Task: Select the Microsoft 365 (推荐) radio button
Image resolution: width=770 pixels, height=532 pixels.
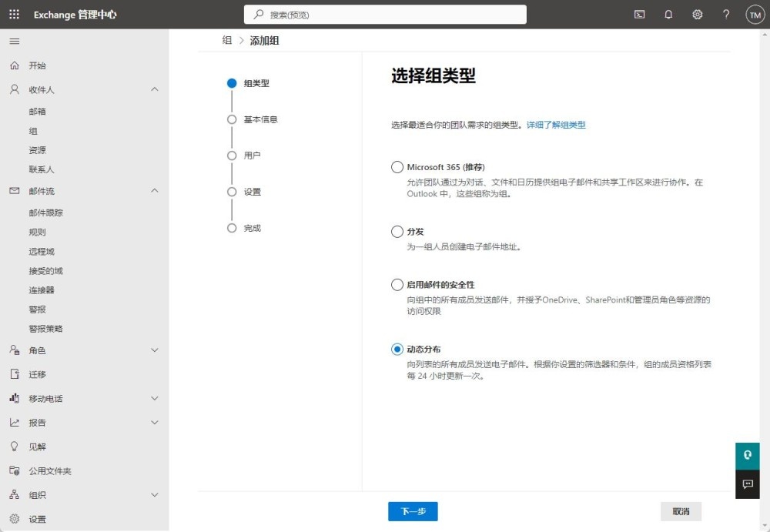Action: pos(397,167)
